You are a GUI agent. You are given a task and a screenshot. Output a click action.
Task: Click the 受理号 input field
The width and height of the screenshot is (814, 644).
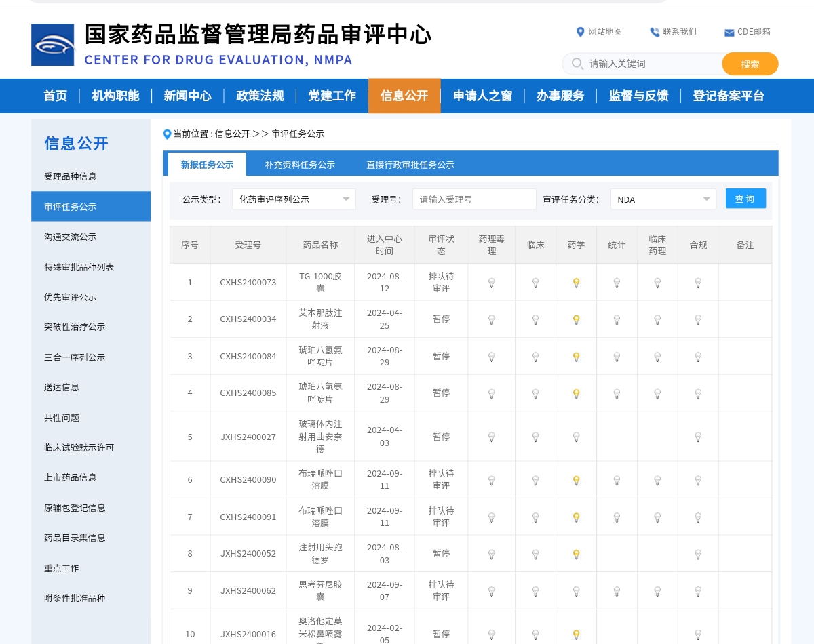tap(474, 199)
